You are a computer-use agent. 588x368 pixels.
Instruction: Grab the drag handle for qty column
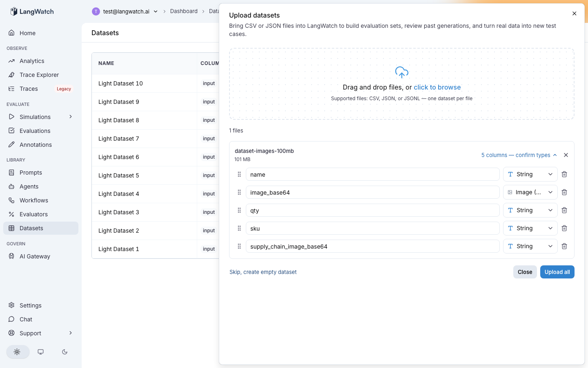[x=239, y=210]
